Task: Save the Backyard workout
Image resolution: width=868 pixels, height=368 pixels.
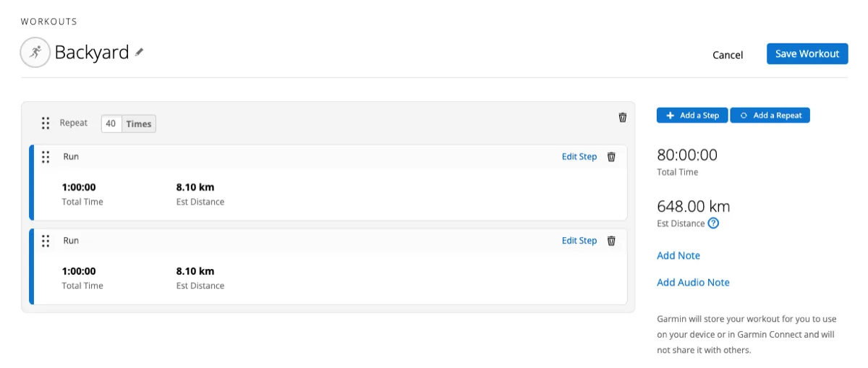Action: (807, 54)
